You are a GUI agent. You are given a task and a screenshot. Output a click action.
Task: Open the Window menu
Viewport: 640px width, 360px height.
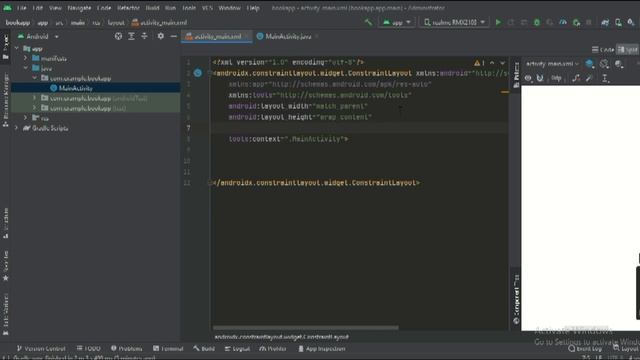pos(229,8)
